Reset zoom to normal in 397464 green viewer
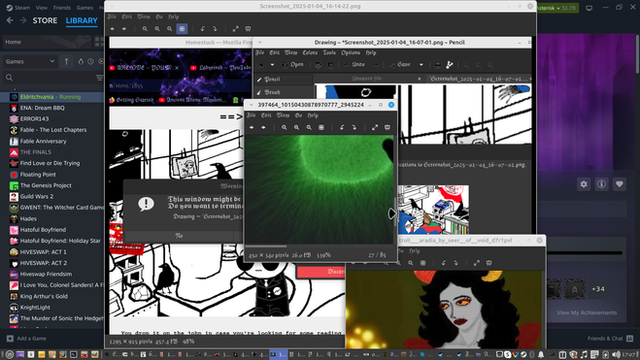The image size is (640, 360). (309, 127)
